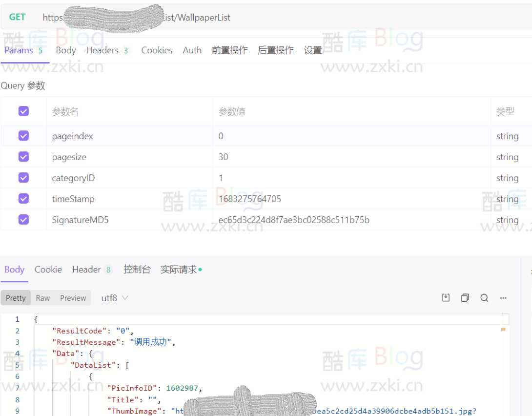Expand the utf8 encoding dropdown

pos(115,298)
